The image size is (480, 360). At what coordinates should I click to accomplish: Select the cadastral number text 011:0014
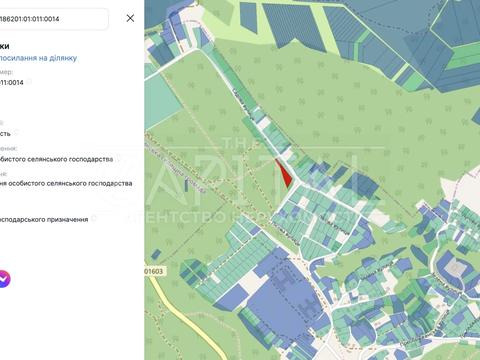tap(12, 82)
